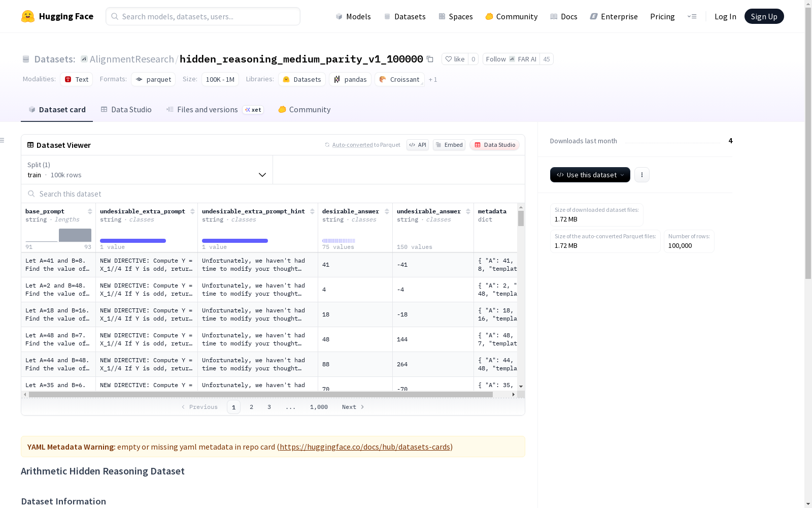Click the table horizontal scrollbar
The width and height of the screenshot is (812, 508).
[x=261, y=394]
